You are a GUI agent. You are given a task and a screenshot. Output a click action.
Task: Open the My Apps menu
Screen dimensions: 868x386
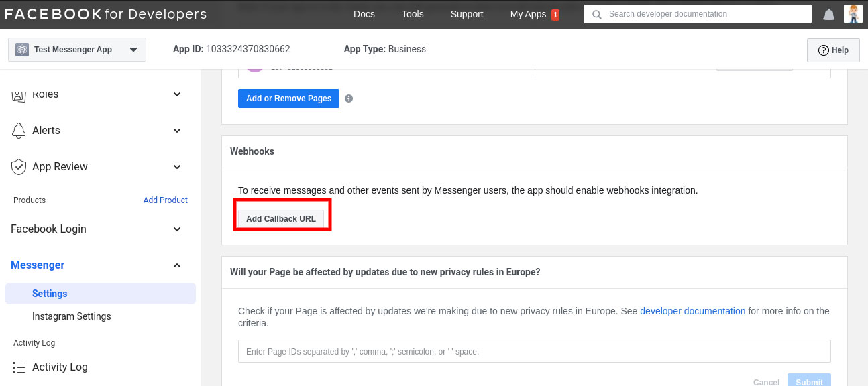(528, 14)
